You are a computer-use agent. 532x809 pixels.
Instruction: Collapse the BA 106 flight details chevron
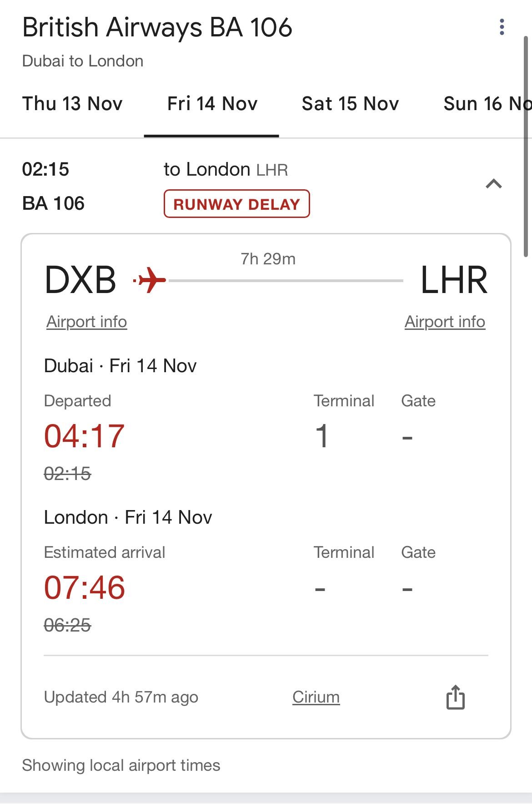[x=494, y=184]
